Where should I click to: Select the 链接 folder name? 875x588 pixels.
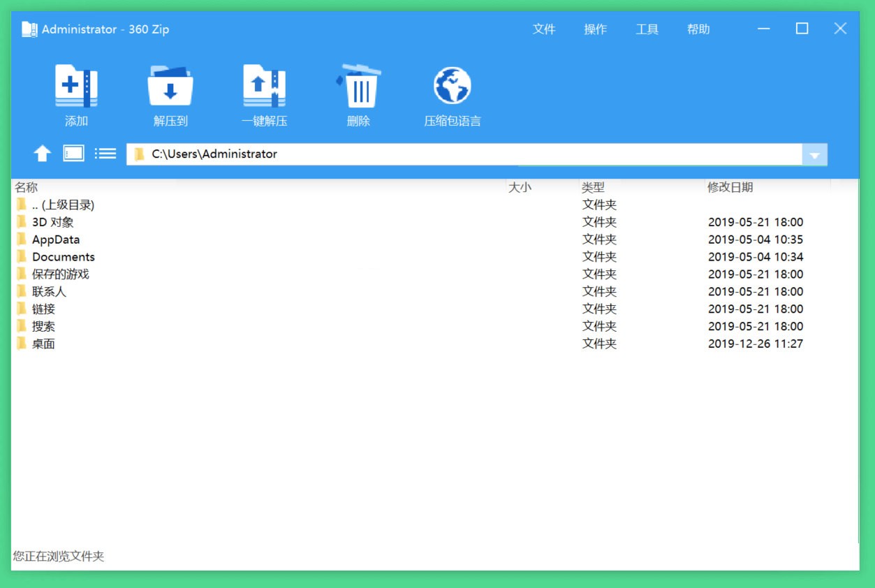pyautogui.click(x=43, y=309)
